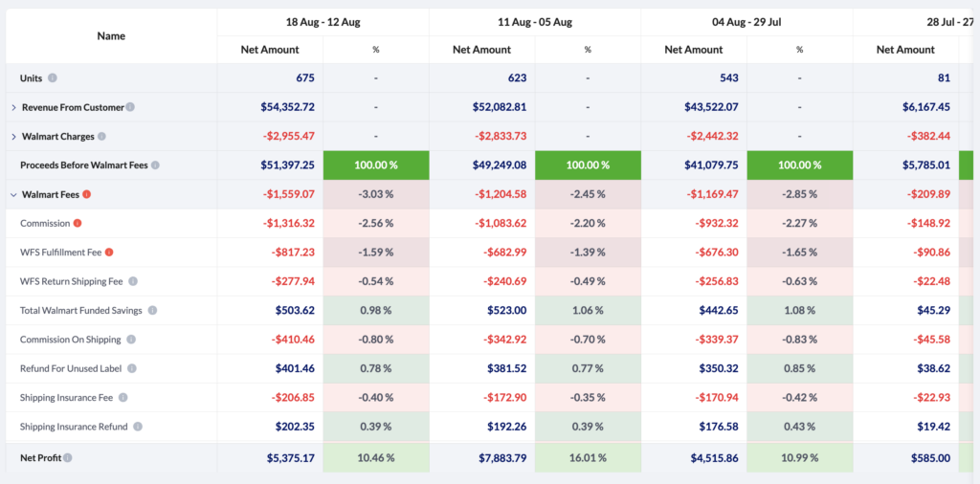Screen dimensions: 980x484
Task: Open the red alert icon beside WFS Fulfillment Fee
Action: click(x=109, y=253)
